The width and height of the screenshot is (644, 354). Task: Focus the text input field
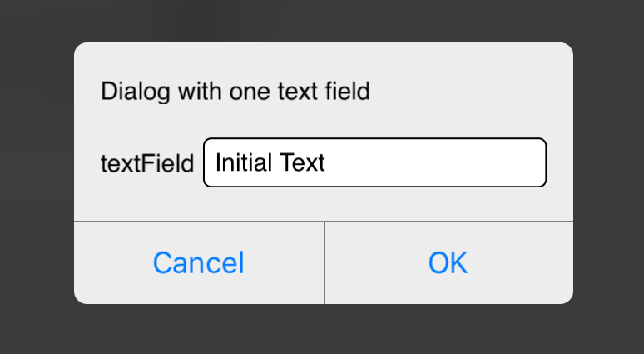[374, 162]
